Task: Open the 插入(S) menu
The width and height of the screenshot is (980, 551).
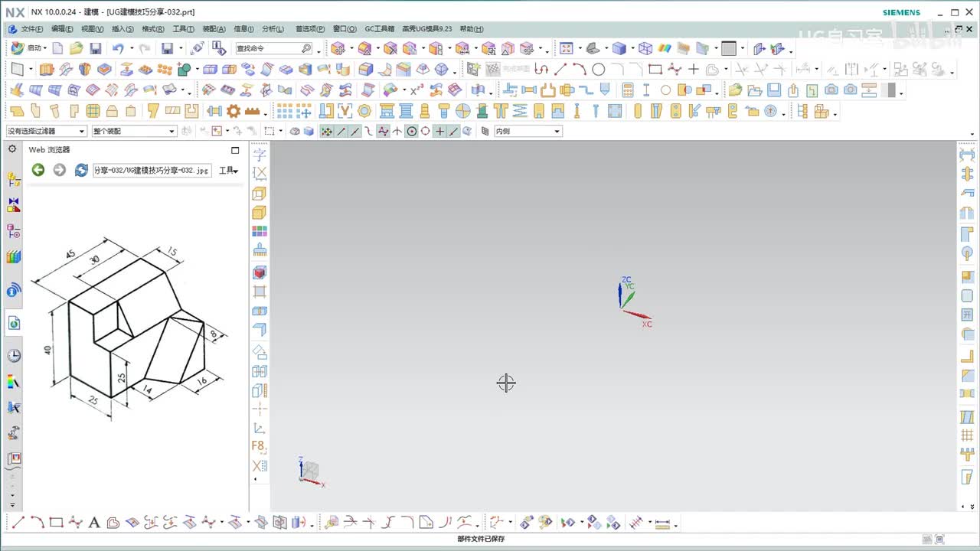Action: tap(122, 29)
